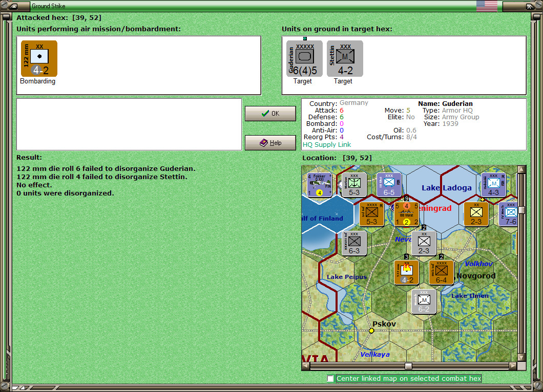The height and width of the screenshot is (392, 543).
Task: Click the map scroll right arrow
Action: [513, 366]
